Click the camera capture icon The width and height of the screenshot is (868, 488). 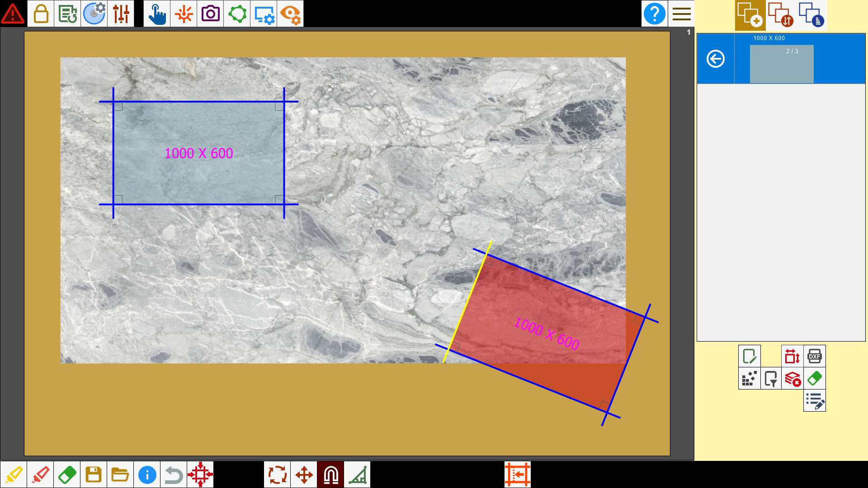tap(210, 14)
